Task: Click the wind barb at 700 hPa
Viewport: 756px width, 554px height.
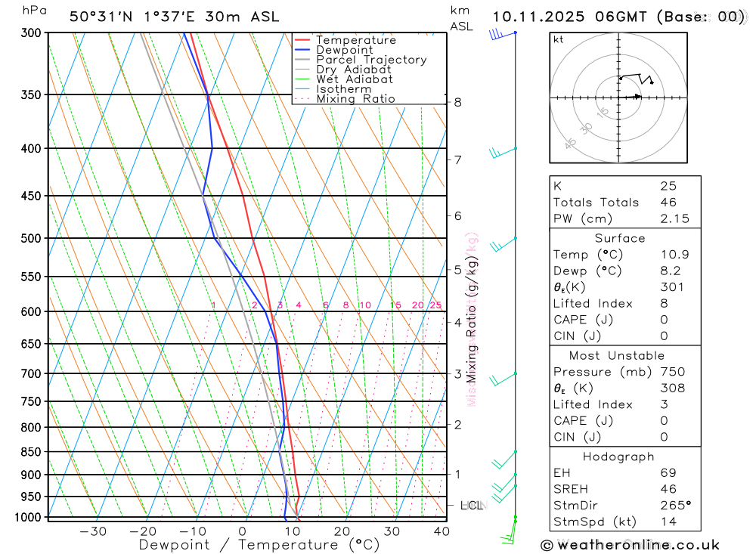Action: click(503, 379)
